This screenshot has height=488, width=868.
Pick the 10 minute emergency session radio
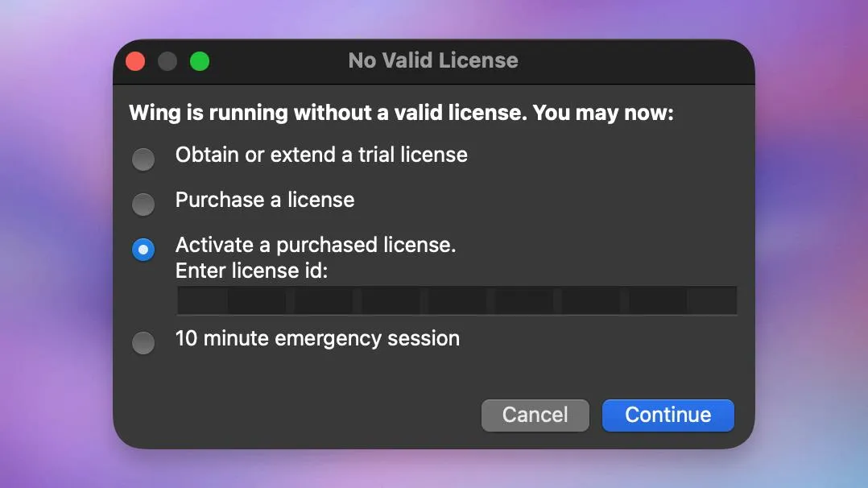click(143, 343)
